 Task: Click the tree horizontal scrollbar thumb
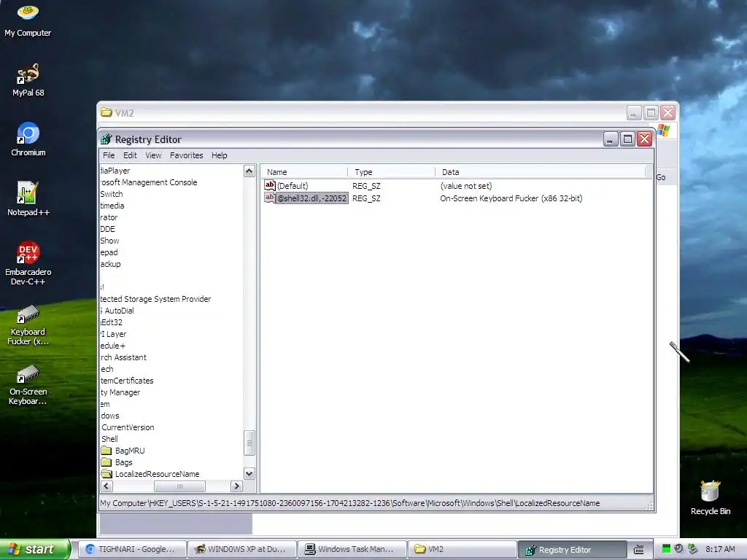pos(179,486)
